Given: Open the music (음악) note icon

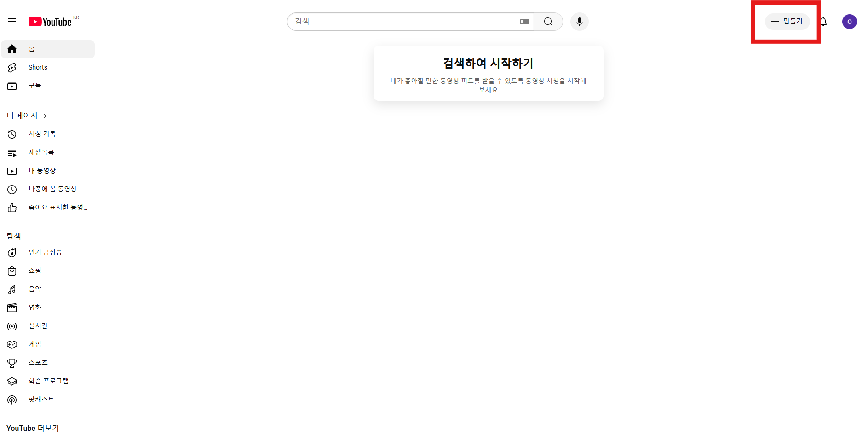Looking at the screenshot, I should click(x=12, y=290).
